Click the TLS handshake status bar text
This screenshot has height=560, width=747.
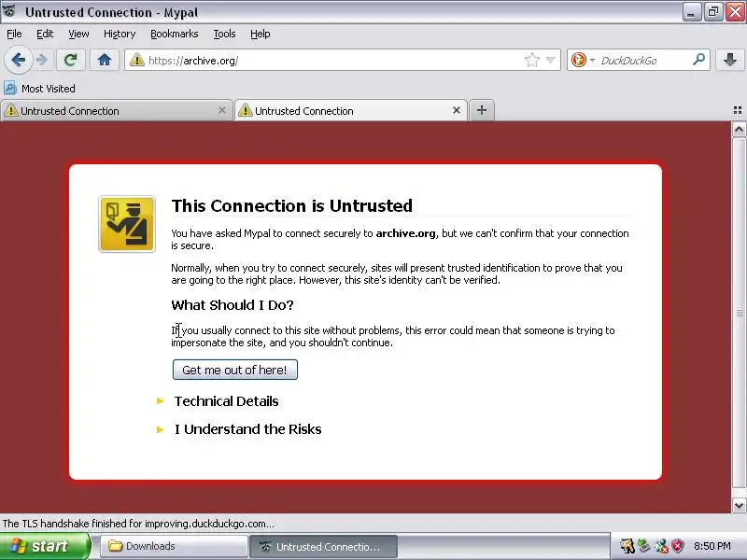pos(138,524)
